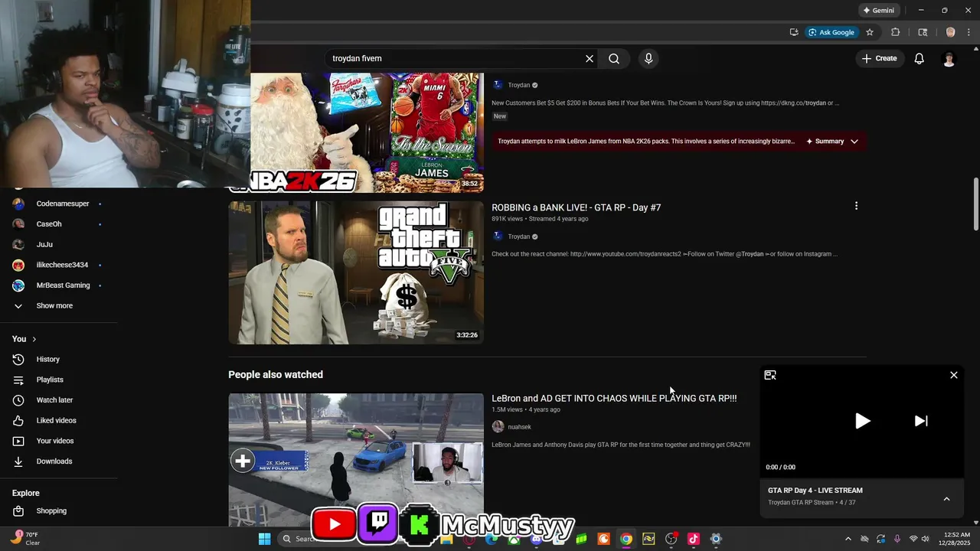The image size is (980, 551).
Task: Open ROBBING a BANK LIVE video title
Action: click(576, 207)
